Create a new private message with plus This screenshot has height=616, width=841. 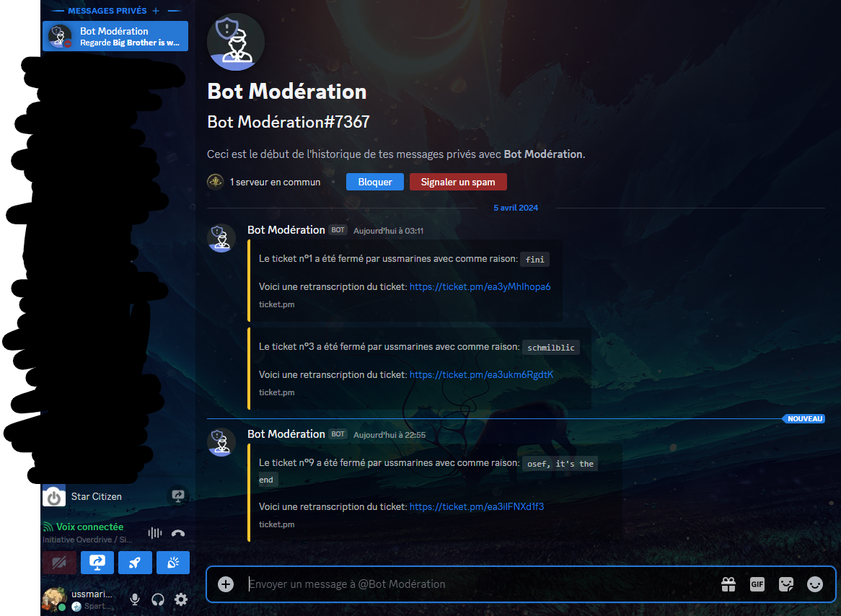pyautogui.click(x=156, y=11)
